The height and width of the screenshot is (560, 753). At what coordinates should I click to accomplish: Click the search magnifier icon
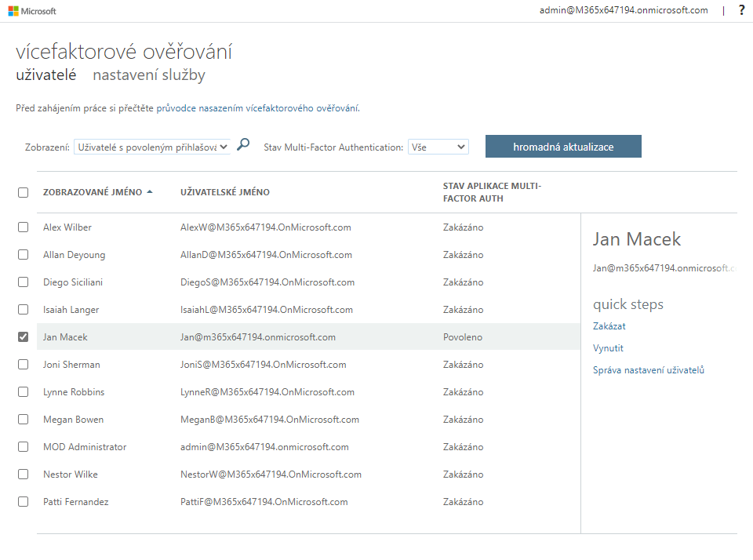tap(243, 145)
